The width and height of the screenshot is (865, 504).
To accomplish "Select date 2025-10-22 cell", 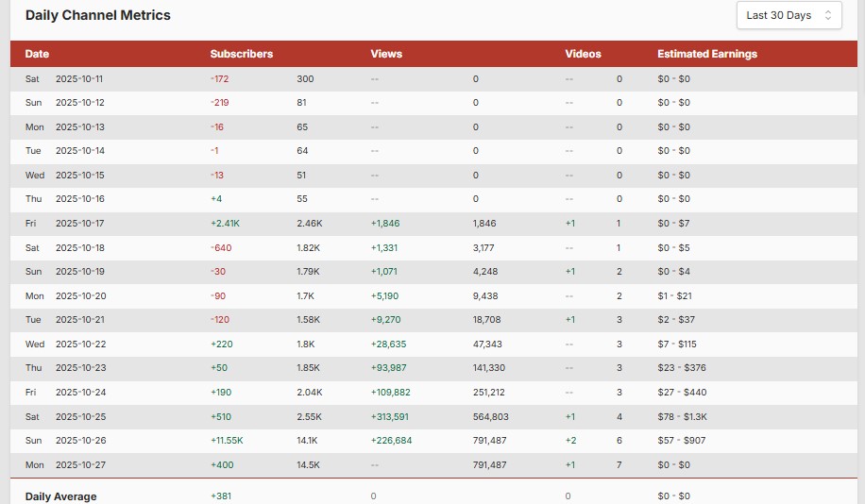I will click(80, 344).
